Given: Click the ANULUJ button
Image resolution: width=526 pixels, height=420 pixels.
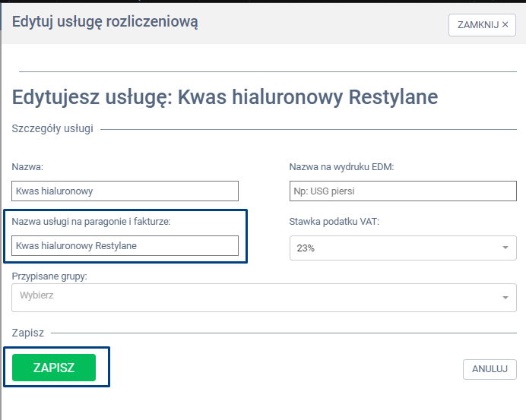Looking at the screenshot, I should click(x=490, y=369).
